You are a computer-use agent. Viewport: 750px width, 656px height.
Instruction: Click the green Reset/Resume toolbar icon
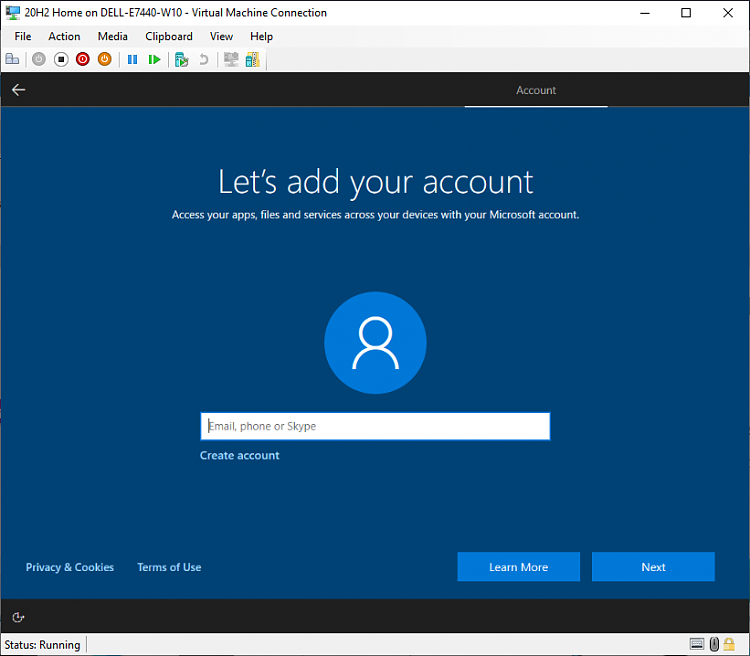pyautogui.click(x=154, y=59)
